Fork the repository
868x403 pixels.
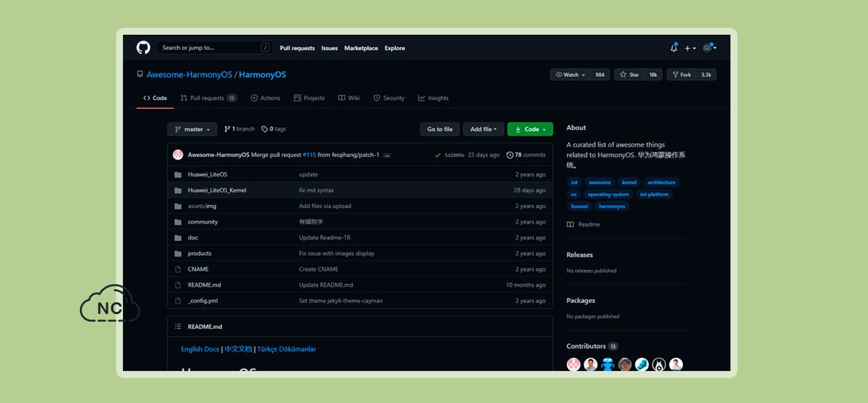681,74
